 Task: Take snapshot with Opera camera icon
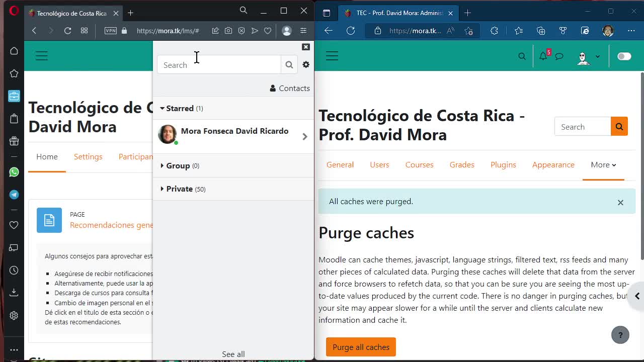228,31
